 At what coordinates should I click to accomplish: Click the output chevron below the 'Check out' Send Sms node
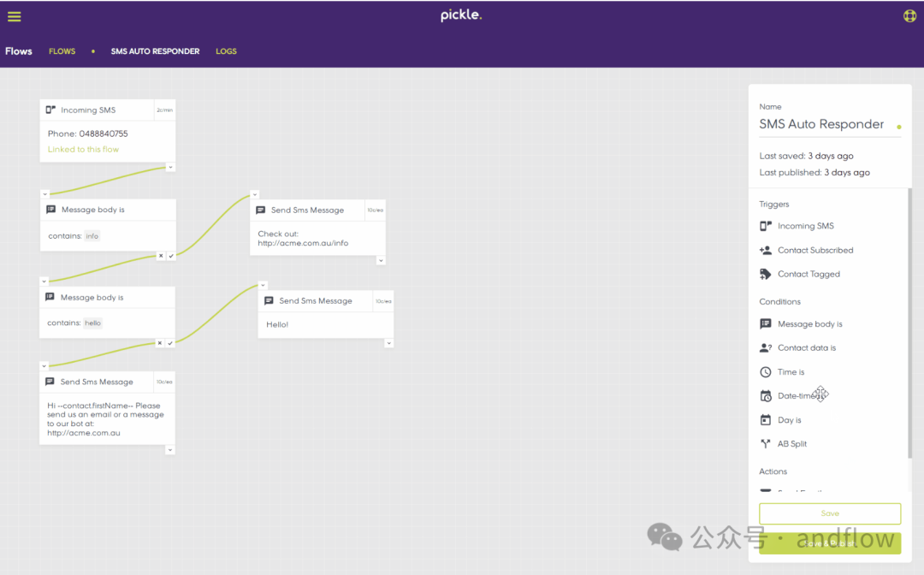click(381, 260)
